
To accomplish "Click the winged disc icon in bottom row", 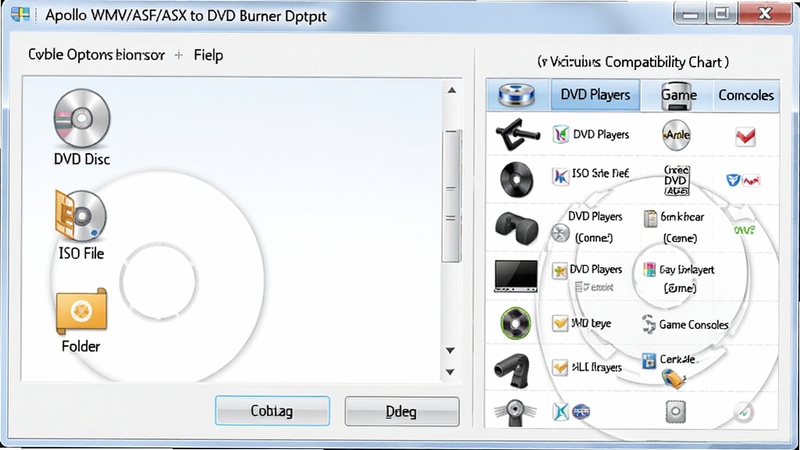I will (x=515, y=412).
